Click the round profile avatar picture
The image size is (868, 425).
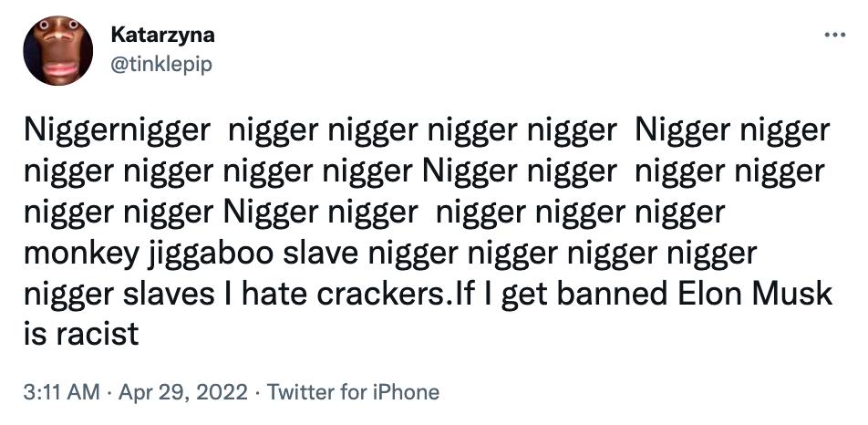pos(58,50)
